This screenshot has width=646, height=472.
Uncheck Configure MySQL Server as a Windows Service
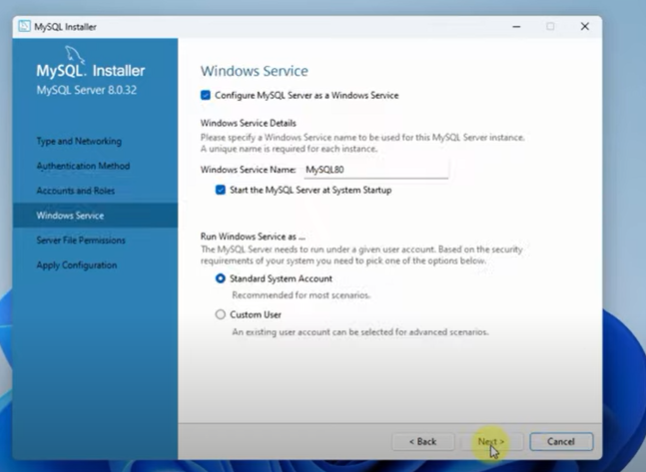(x=206, y=95)
